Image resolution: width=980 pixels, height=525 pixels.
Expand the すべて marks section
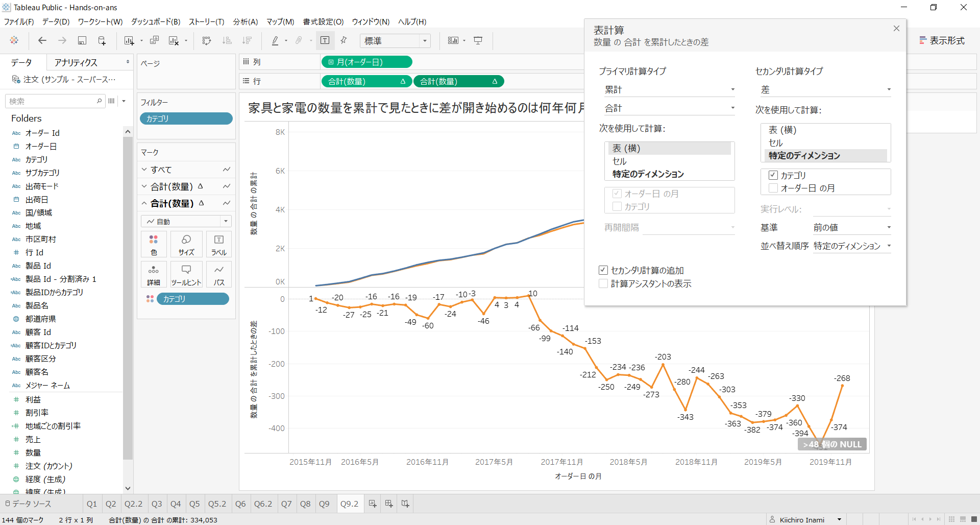click(144, 170)
